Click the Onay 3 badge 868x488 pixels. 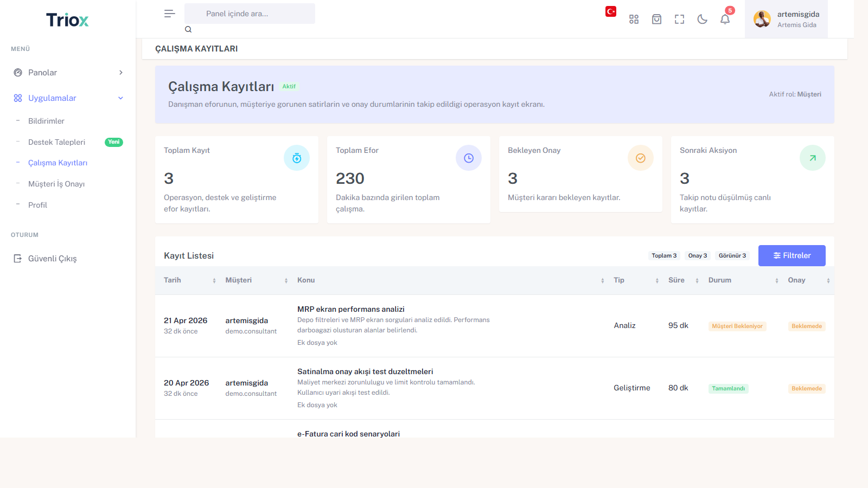pos(698,255)
